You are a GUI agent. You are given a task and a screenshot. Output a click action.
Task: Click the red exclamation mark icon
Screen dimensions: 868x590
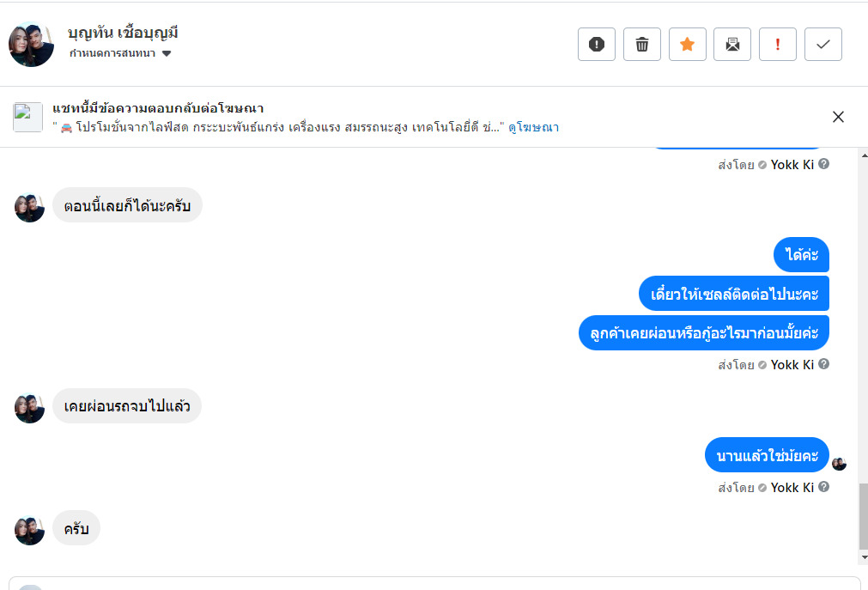tap(778, 45)
